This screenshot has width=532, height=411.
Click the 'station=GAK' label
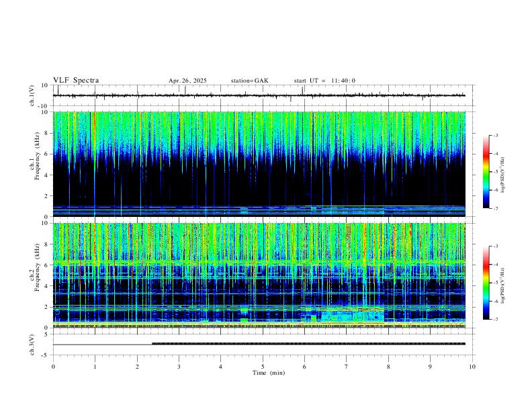point(249,81)
